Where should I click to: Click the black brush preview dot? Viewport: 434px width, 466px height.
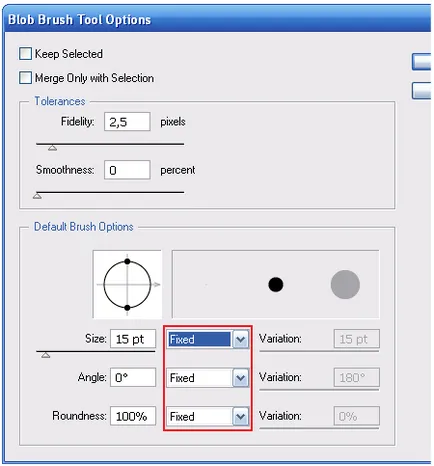pyautogui.click(x=276, y=284)
